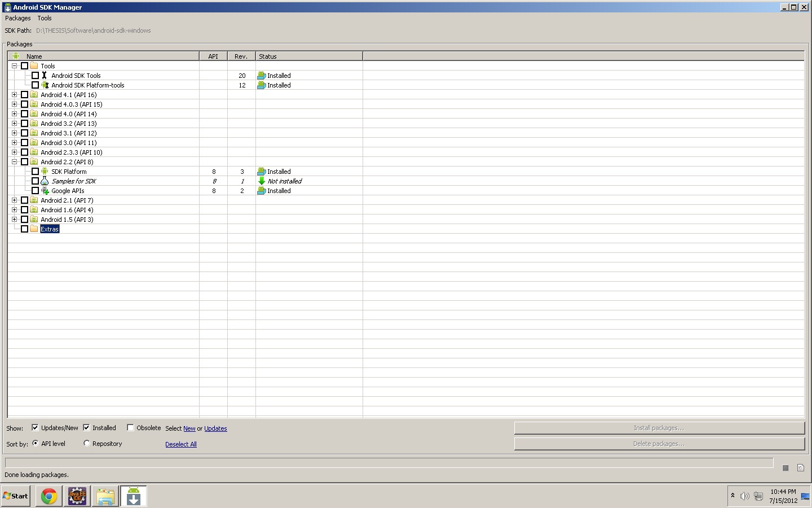The height and width of the screenshot is (508, 812).
Task: Open the Packages menu
Action: point(18,18)
